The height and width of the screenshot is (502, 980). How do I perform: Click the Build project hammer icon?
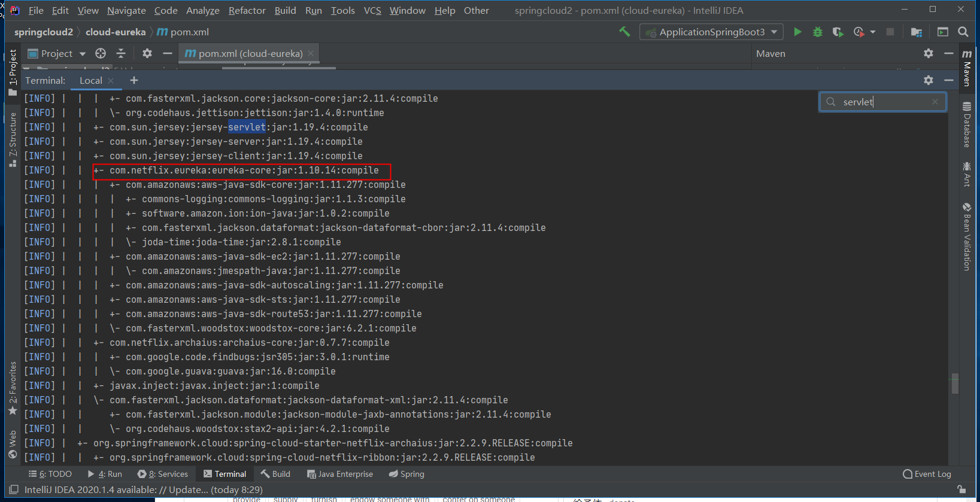624,32
